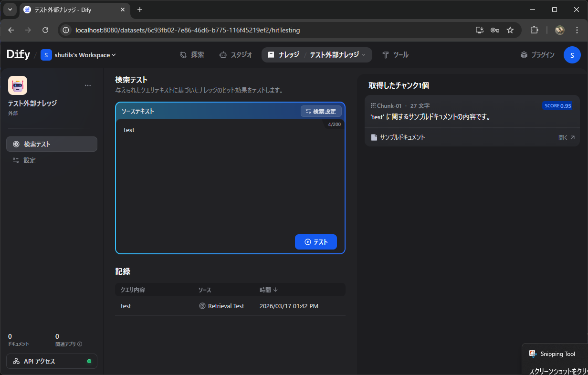The width and height of the screenshot is (588, 375).
Task: Click the テスト外部ナレッジ knowledge thumbnail icon
Action: point(18,85)
